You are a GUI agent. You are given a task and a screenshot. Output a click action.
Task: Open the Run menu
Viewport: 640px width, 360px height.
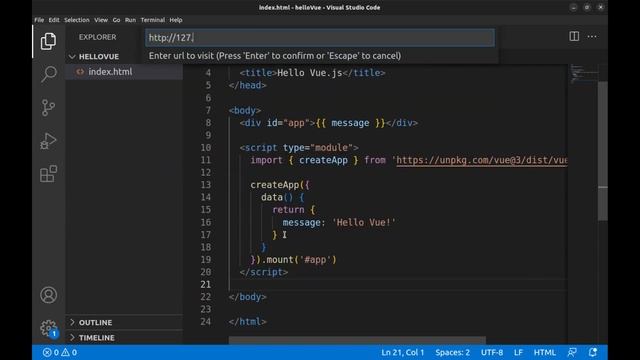(130, 20)
